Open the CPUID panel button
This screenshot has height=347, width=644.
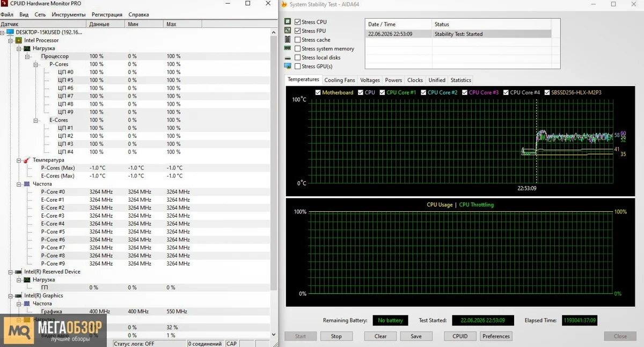460,336
